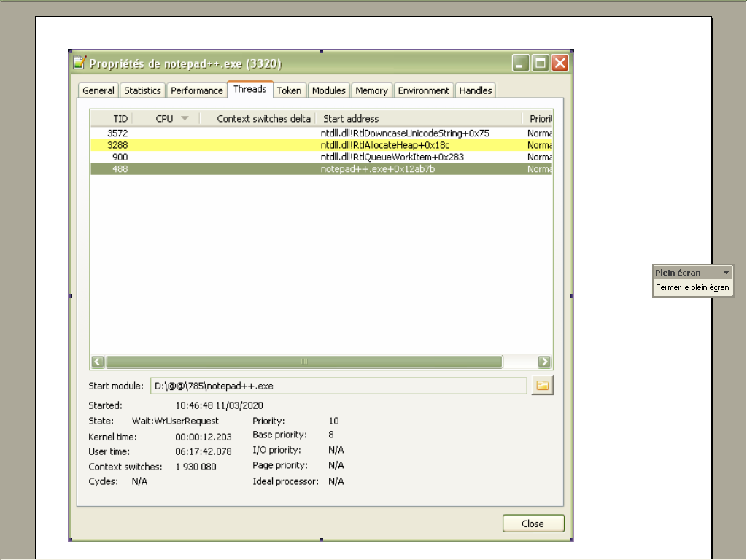Select highlighted thread row TID 3288
Viewport: 747px width, 560px height.
322,145
